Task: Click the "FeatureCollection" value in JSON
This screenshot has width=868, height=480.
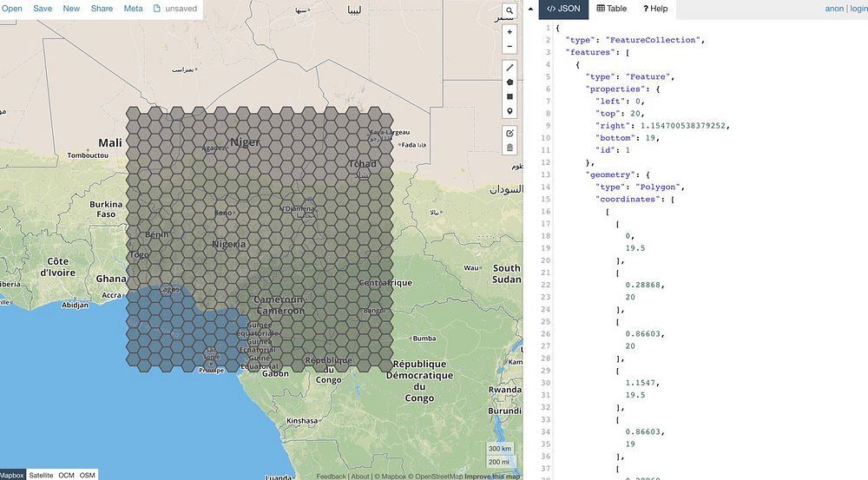Action: (654, 40)
